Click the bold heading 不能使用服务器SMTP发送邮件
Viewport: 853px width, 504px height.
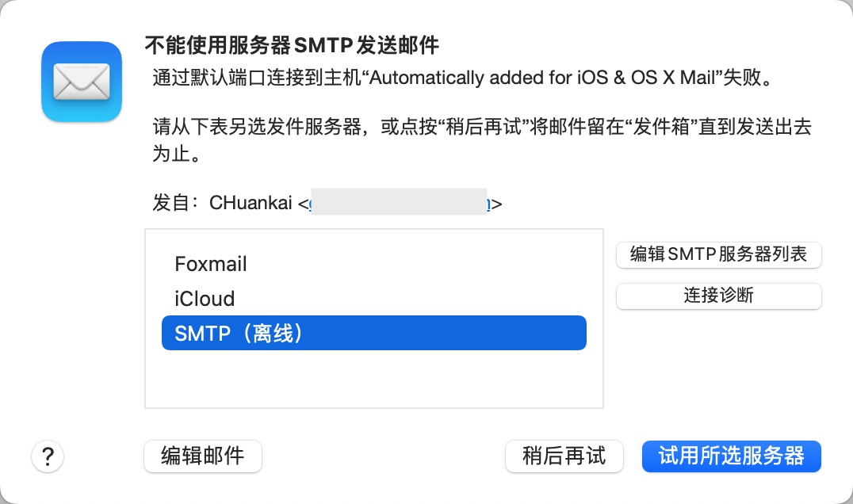(292, 44)
